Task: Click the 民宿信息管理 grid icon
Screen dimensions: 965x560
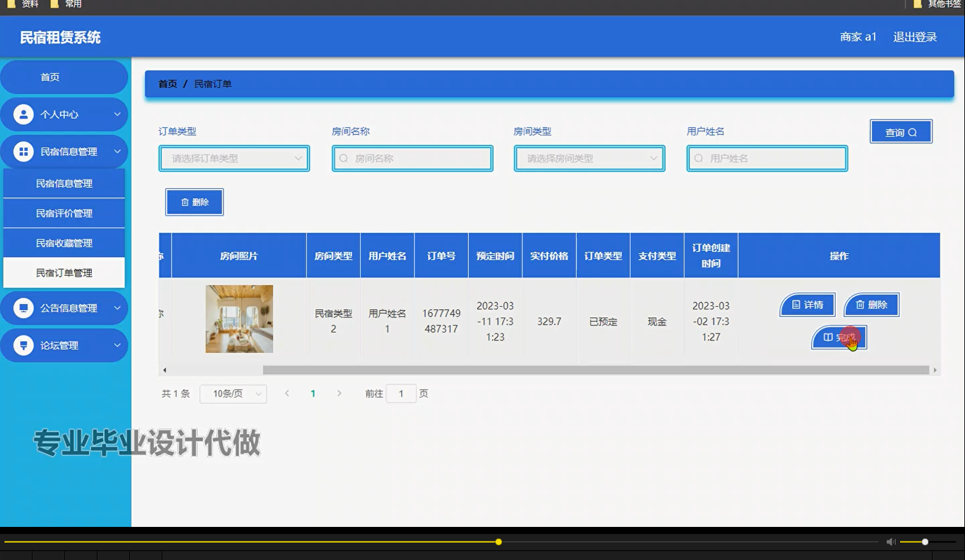Action: pyautogui.click(x=24, y=151)
